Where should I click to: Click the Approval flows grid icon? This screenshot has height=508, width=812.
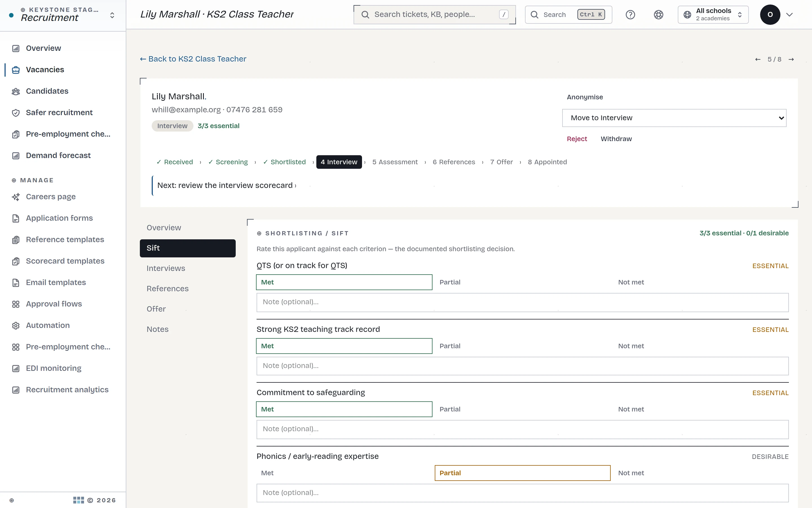point(16,305)
